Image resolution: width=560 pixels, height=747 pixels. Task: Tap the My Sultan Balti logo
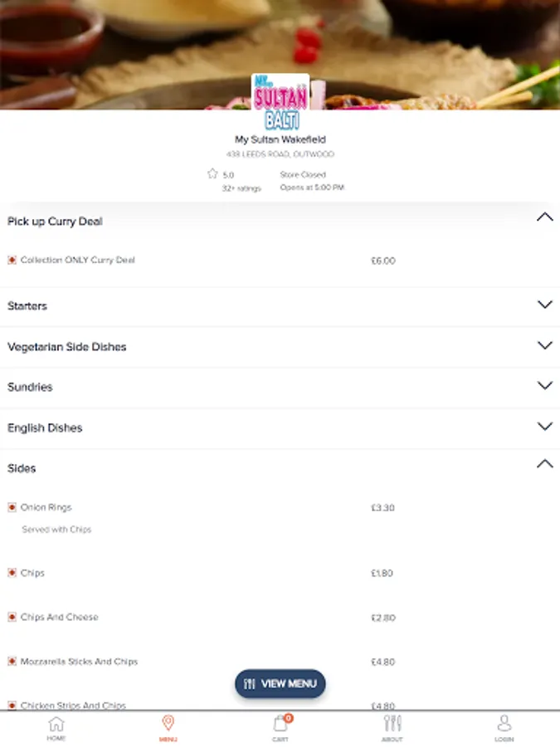pos(280,101)
